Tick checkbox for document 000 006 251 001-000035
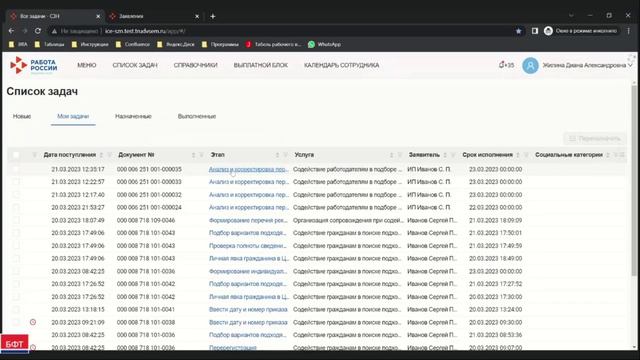Viewport: 640px width, 360px height. [16, 169]
